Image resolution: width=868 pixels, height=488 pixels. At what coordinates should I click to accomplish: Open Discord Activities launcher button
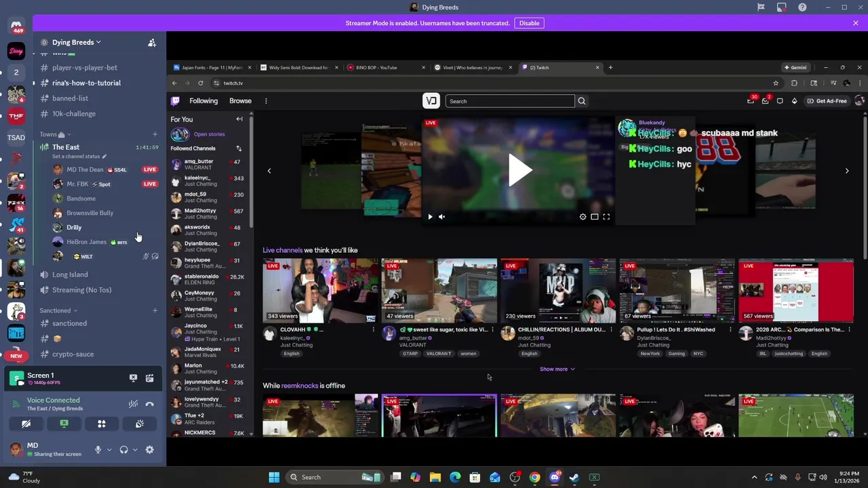point(102,424)
